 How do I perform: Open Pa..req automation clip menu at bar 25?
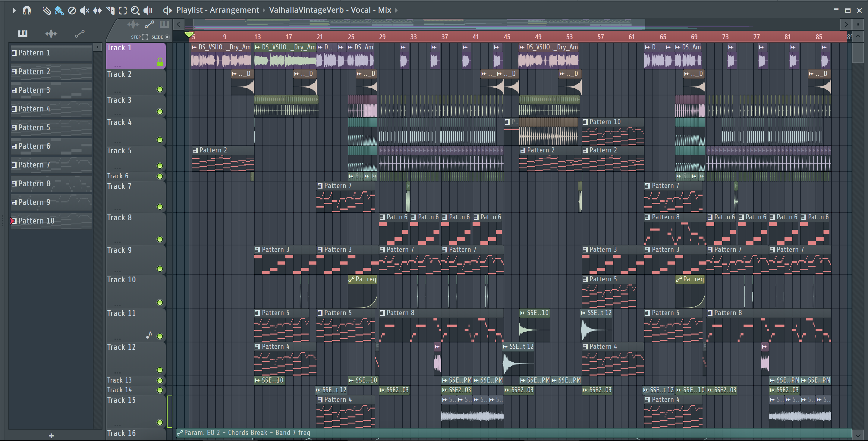(351, 279)
